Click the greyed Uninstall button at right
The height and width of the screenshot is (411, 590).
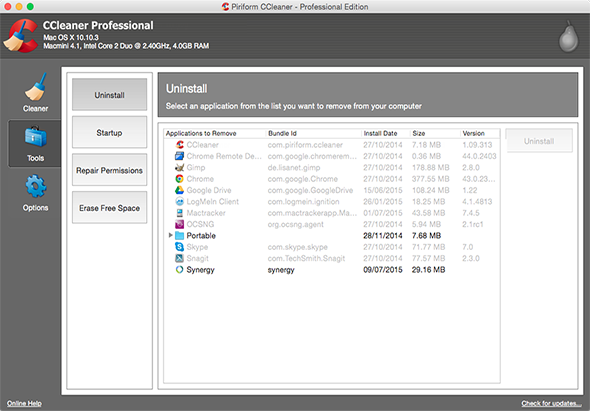[539, 141]
